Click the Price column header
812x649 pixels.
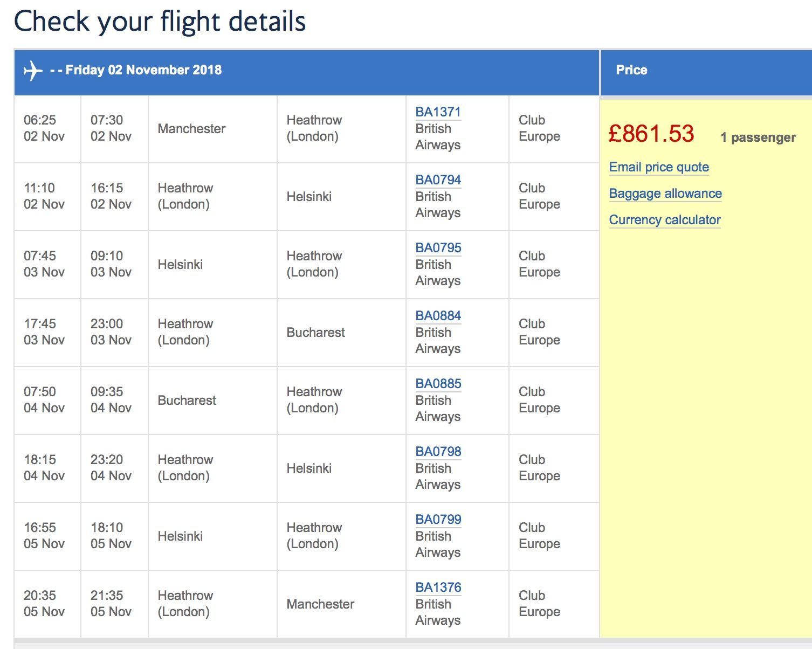tap(632, 70)
